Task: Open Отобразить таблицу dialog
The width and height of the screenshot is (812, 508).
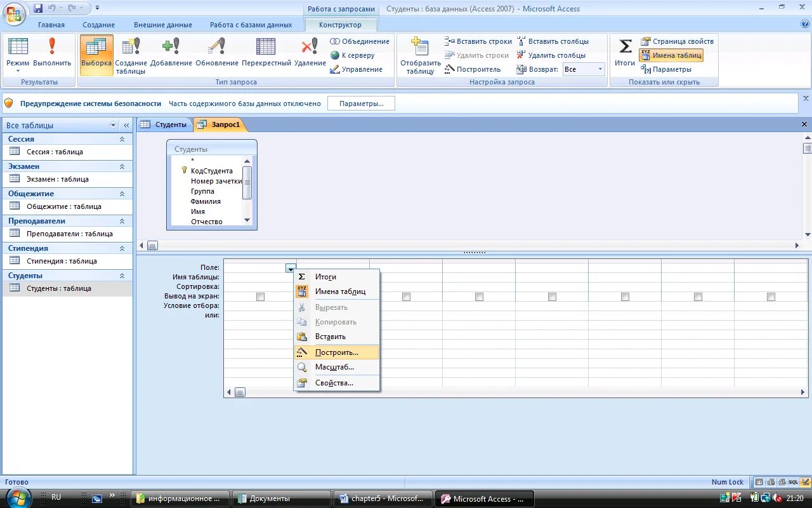Action: 421,56
